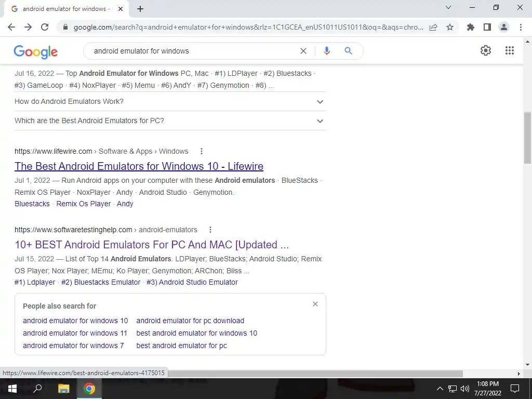Open a new browser tab
This screenshot has height=399, width=532.
140,9
